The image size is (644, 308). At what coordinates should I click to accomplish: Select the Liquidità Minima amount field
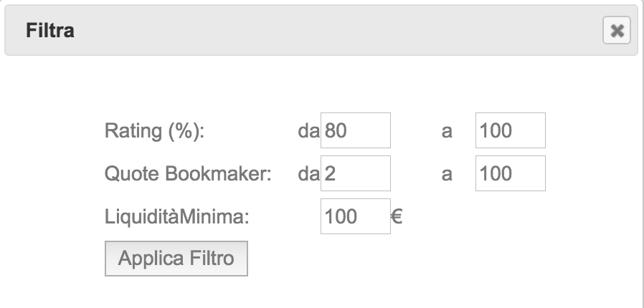pos(356,217)
